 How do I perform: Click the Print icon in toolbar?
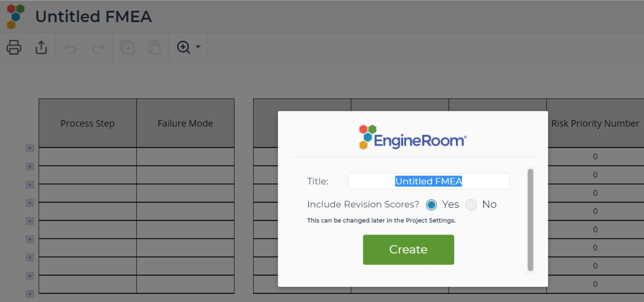point(14,47)
